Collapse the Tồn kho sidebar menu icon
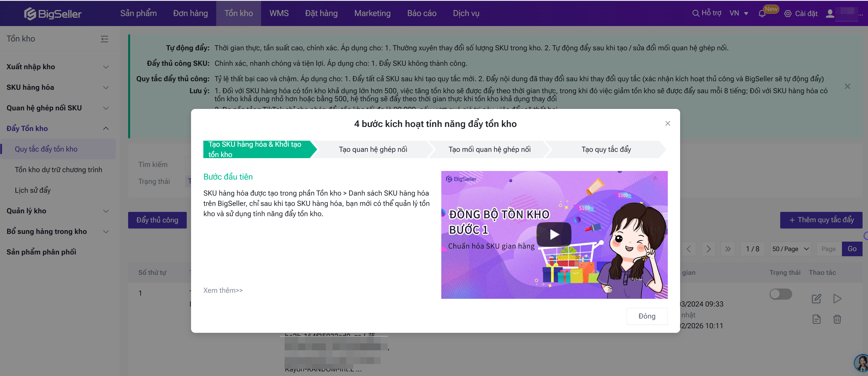868x376 pixels. [104, 39]
